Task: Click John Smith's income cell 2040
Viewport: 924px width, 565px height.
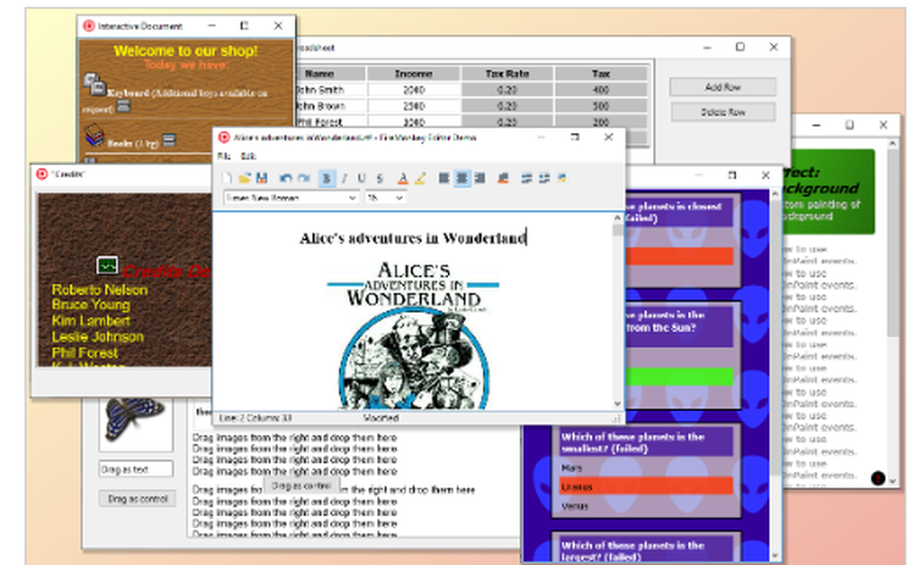Action: coord(413,90)
